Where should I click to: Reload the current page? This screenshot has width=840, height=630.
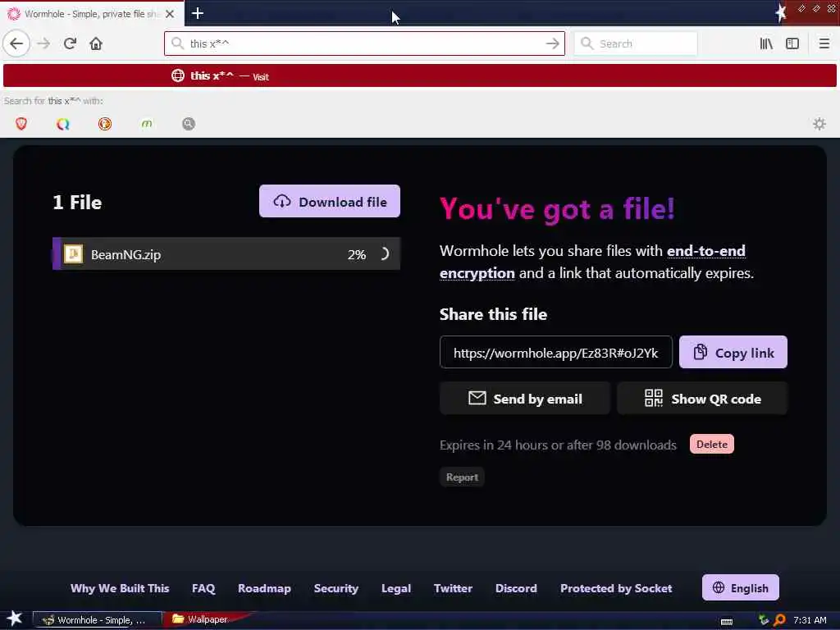70,43
